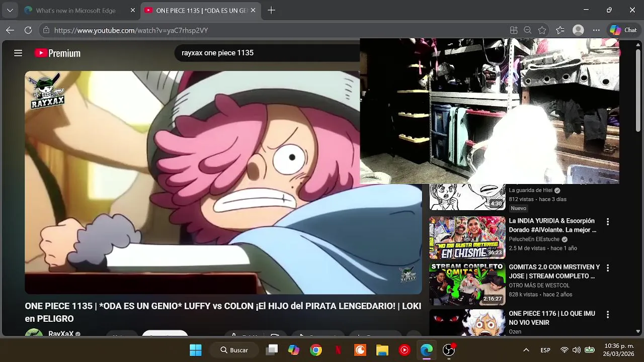Add this page to favorites star icon
The width and height of the screenshot is (644, 362).
(x=542, y=30)
